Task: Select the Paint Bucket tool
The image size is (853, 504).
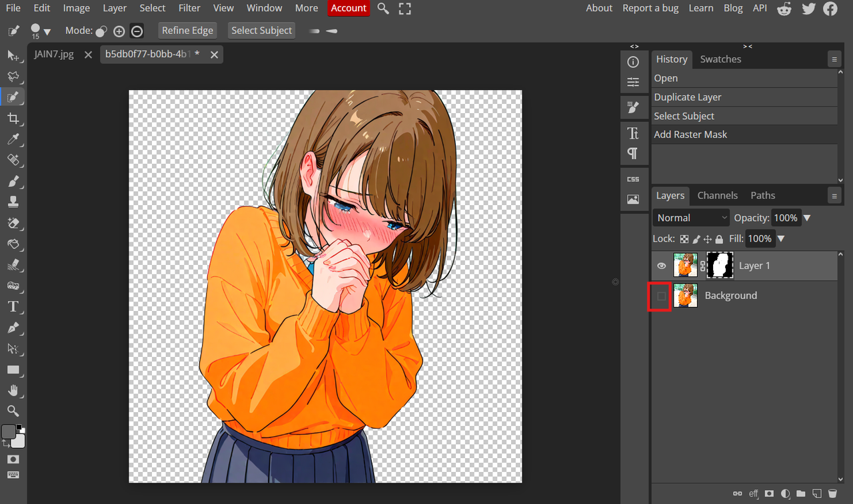Action: (13, 244)
